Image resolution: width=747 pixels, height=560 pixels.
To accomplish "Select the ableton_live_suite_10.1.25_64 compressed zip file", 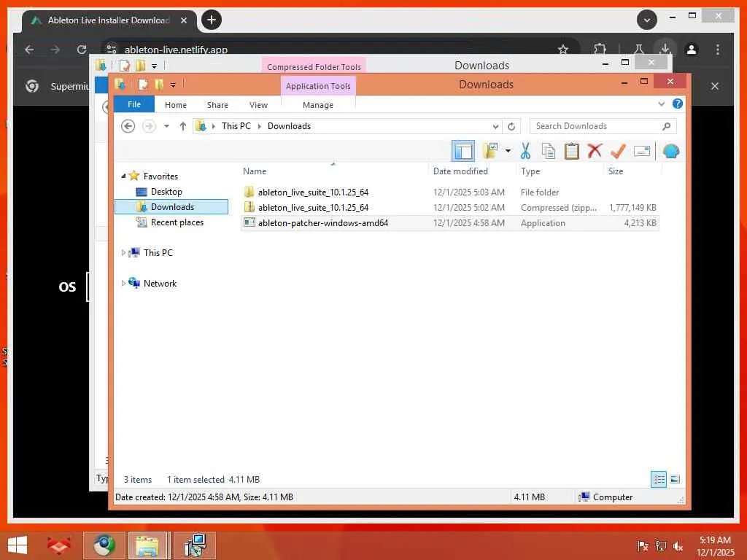I will (x=449, y=208).
